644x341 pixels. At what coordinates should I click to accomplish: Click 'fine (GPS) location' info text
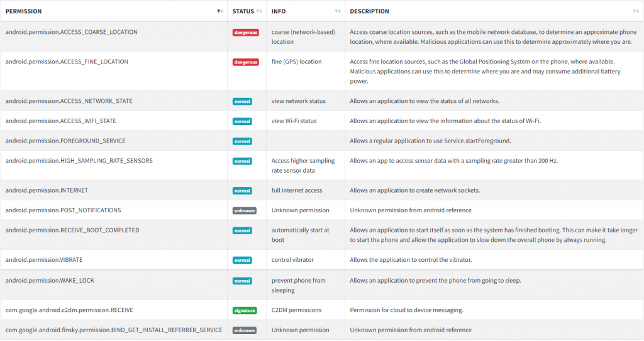click(x=297, y=62)
